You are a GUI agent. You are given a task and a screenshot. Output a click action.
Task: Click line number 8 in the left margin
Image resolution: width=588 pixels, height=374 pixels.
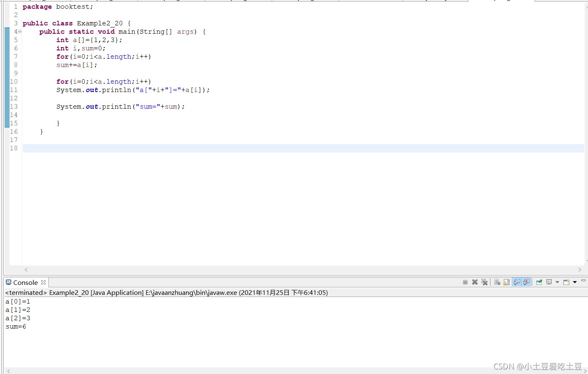pos(15,65)
